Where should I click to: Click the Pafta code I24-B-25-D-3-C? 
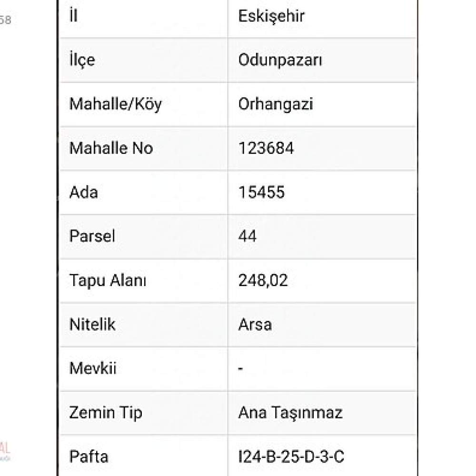tap(291, 457)
